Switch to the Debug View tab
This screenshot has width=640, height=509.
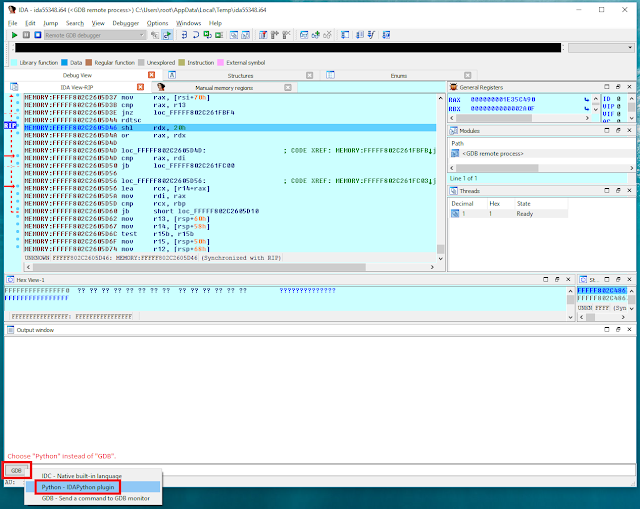click(77, 75)
